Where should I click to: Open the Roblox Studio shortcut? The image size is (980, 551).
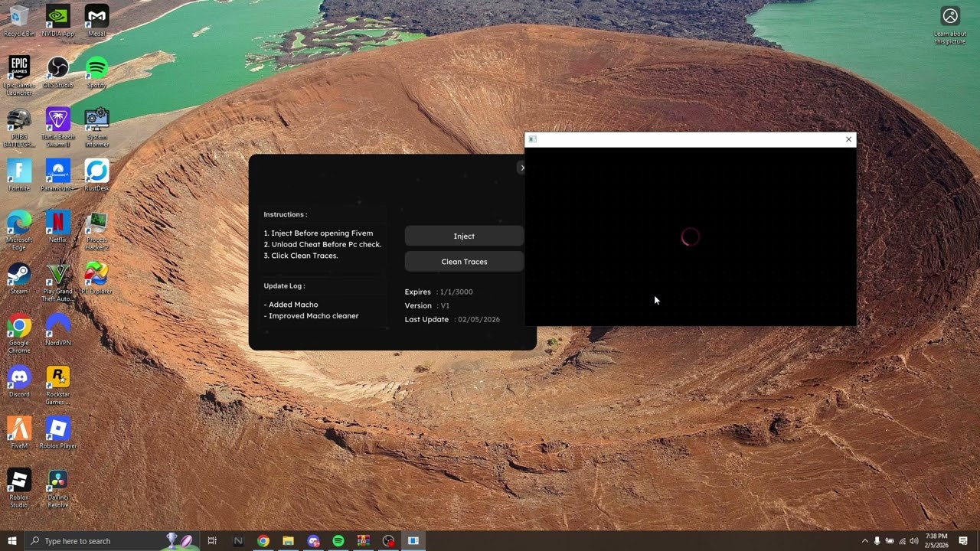pyautogui.click(x=19, y=487)
